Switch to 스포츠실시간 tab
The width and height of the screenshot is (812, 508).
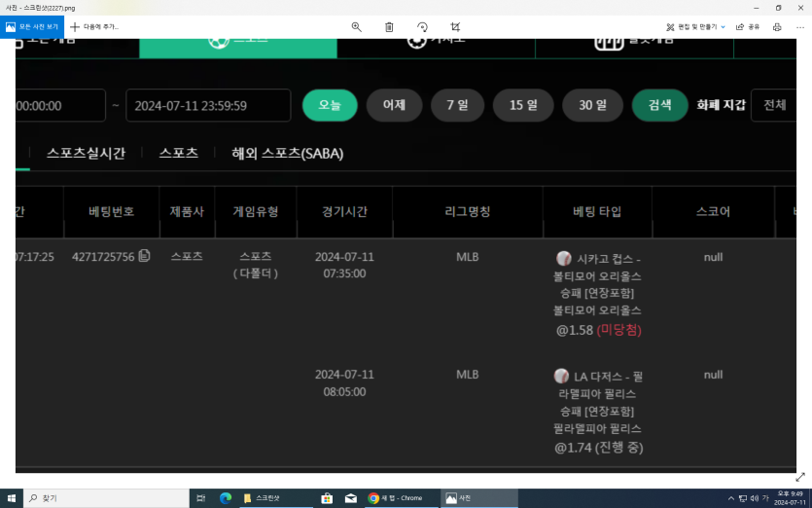[x=86, y=154]
